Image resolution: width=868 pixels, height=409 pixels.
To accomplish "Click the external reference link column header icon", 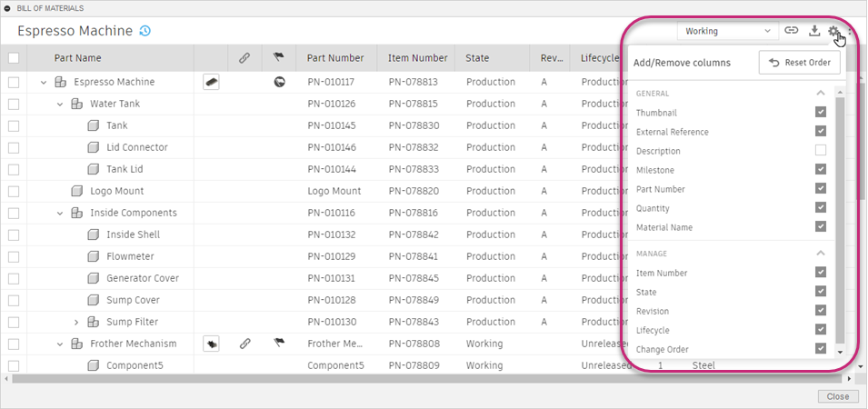I will [x=244, y=58].
